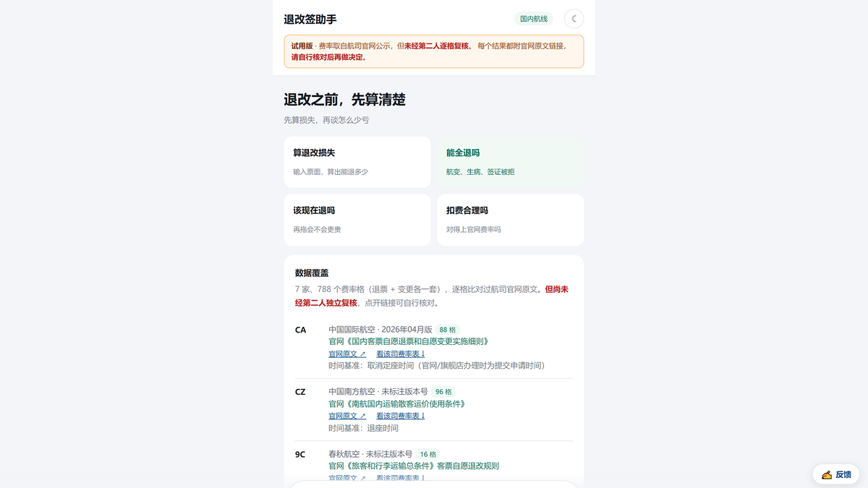Screen dimensions: 868x488
Task: Click 春秋航空 · 未标注版本号 text
Action: 370,454
